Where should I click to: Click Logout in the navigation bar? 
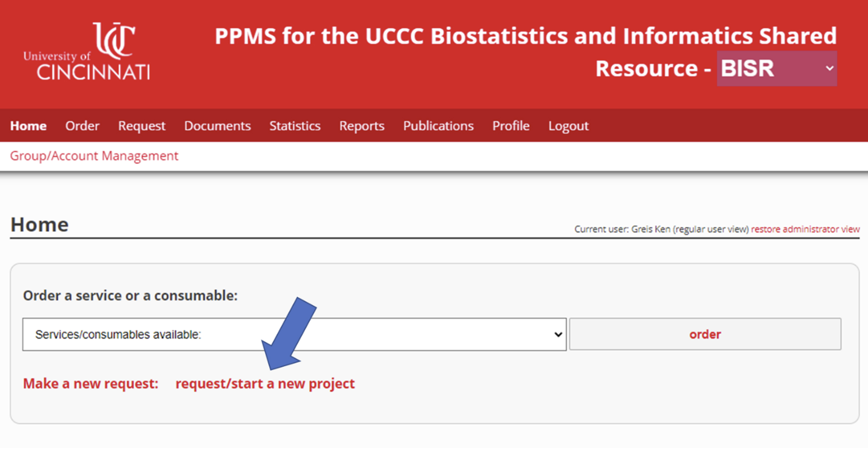(568, 126)
